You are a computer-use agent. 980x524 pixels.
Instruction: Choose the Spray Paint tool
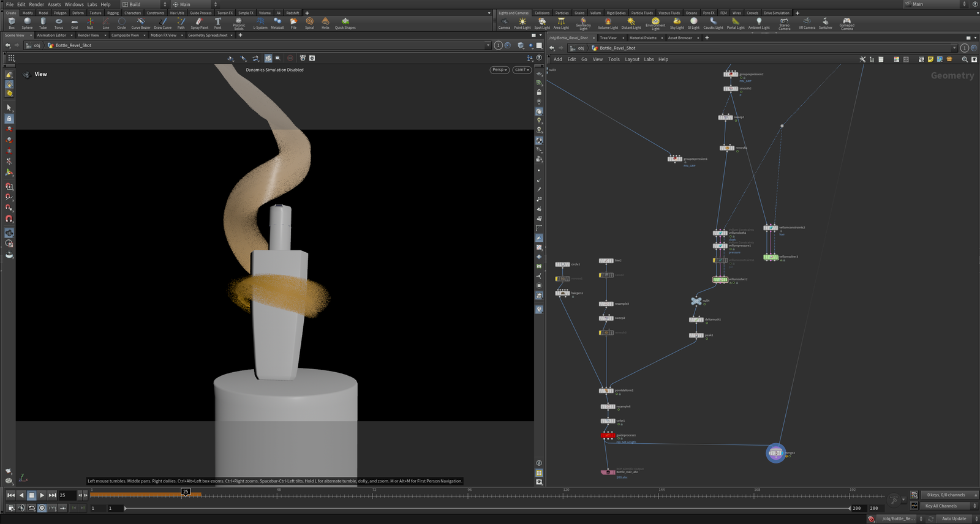coord(199,23)
